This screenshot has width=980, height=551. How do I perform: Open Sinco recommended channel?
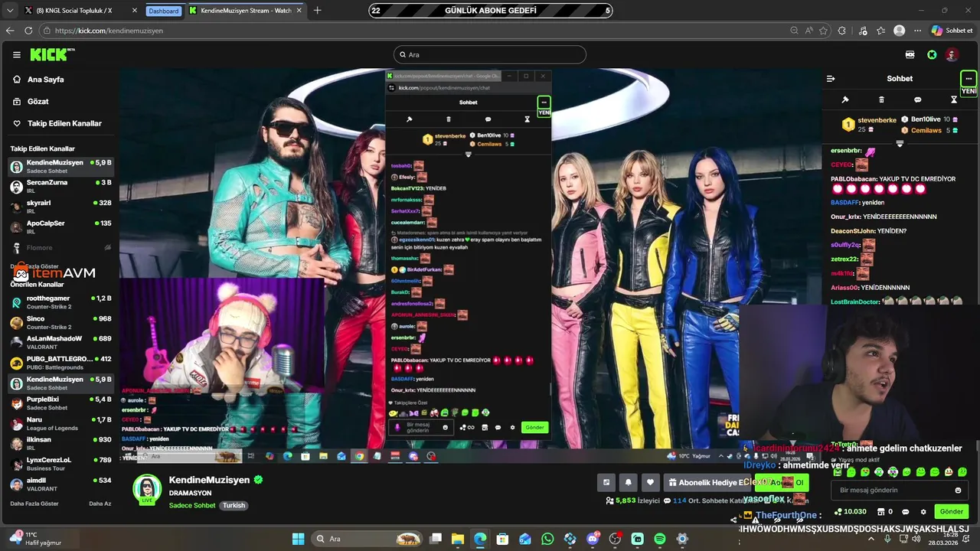click(x=60, y=322)
